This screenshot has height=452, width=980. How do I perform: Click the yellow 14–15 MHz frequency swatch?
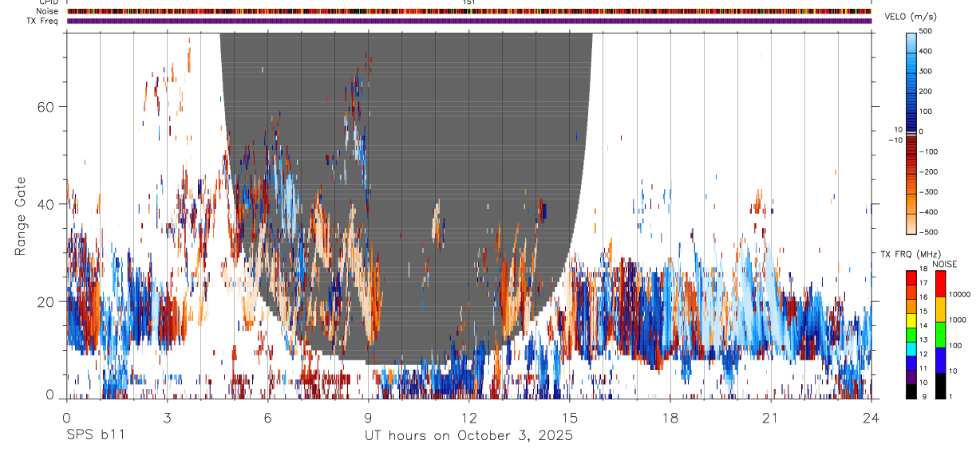pyautogui.click(x=911, y=320)
